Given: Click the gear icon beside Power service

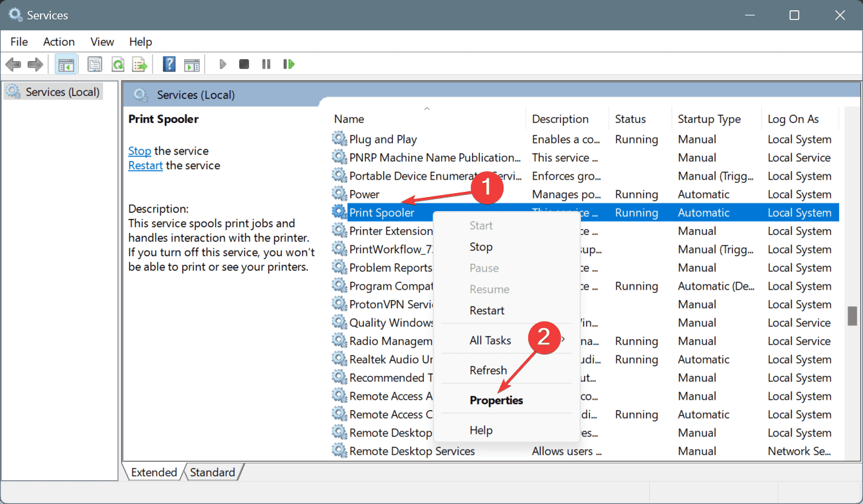Looking at the screenshot, I should click(339, 194).
